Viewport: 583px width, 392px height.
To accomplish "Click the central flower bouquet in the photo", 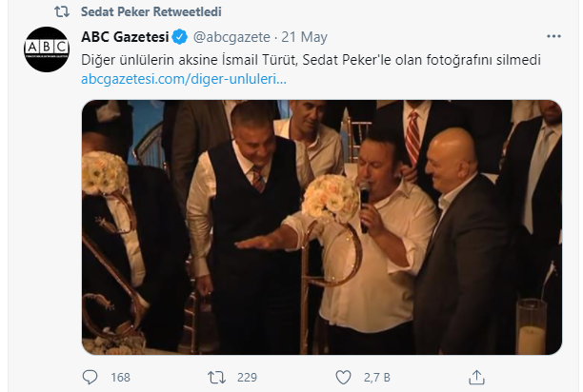I will point(330,196).
